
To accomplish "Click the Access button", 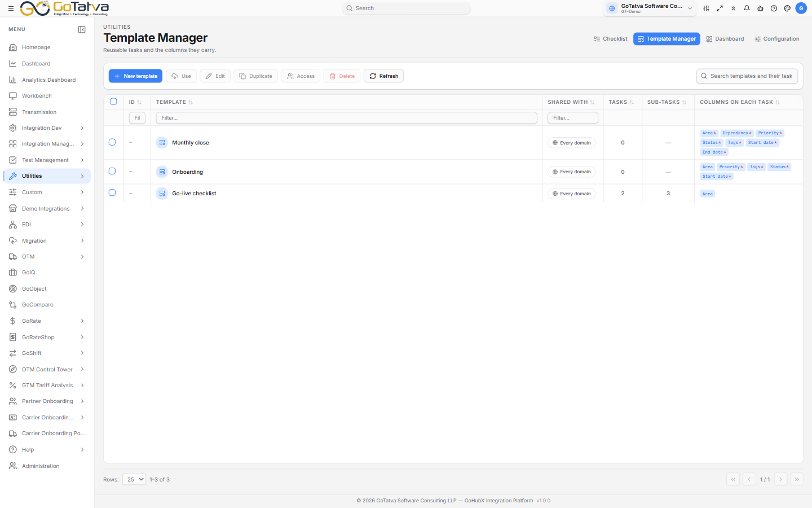I will tap(301, 76).
